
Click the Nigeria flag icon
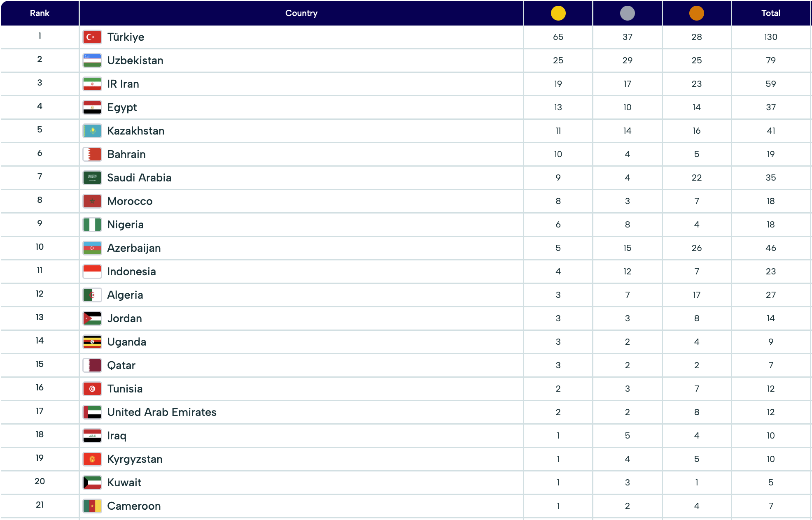click(x=92, y=225)
